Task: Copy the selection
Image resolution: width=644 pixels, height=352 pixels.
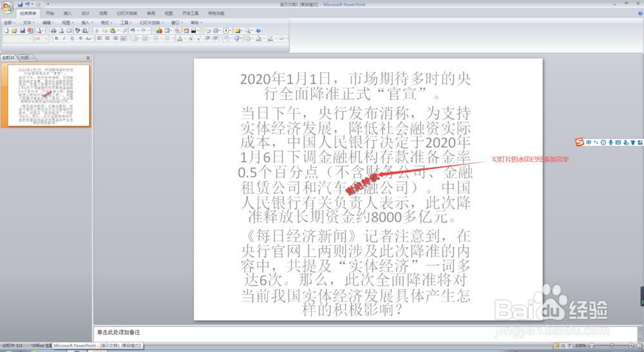Action: tap(104, 30)
